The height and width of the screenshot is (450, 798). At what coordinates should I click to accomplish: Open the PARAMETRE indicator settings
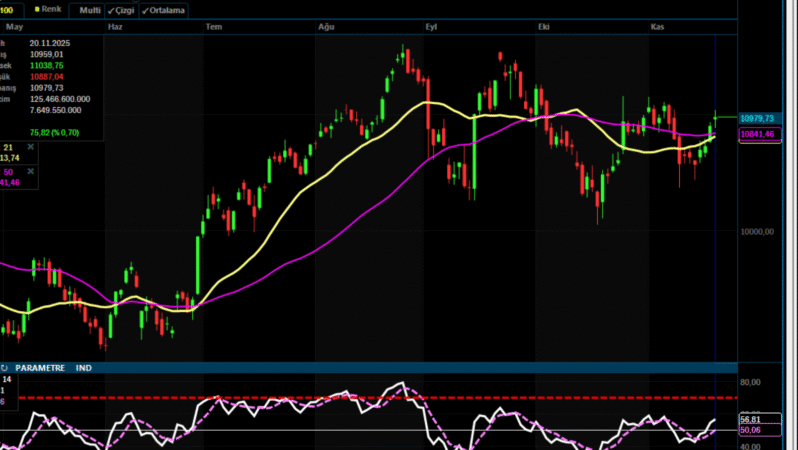(40, 368)
